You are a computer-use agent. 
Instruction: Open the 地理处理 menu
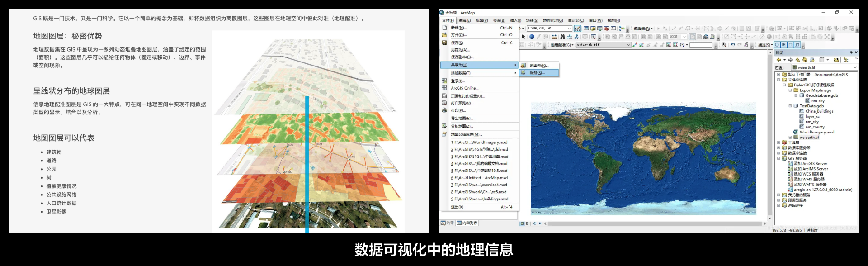coord(553,20)
